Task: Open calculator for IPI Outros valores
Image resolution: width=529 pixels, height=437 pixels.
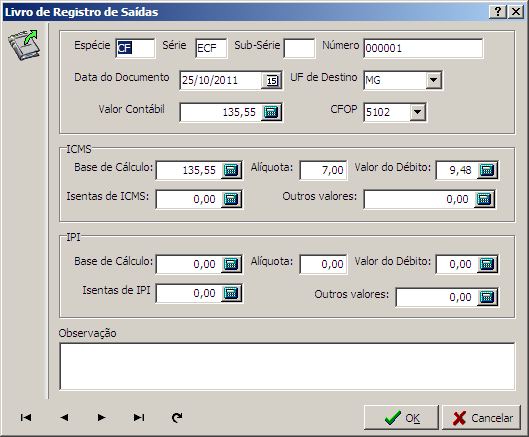Action: pyautogui.click(x=487, y=297)
